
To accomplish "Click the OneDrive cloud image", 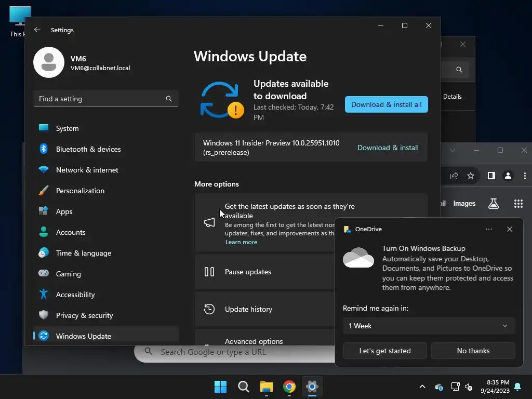I will [358, 258].
